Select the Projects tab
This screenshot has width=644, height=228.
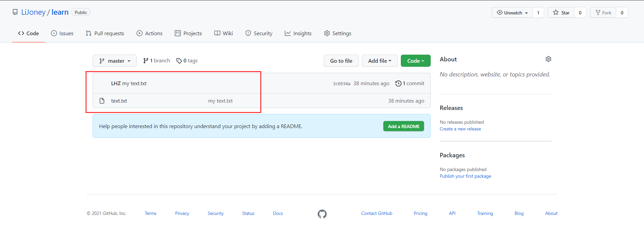tap(188, 33)
